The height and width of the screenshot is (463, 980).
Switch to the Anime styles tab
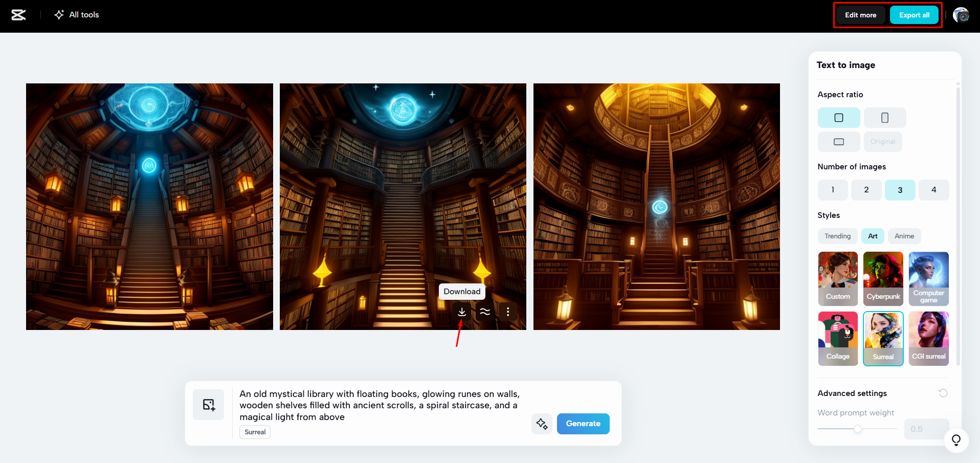pos(904,236)
